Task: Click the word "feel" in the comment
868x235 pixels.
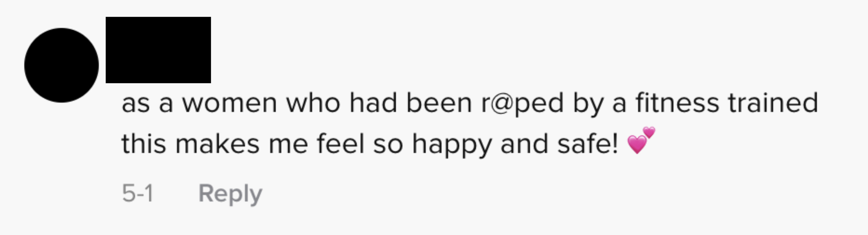Action: [x=340, y=144]
